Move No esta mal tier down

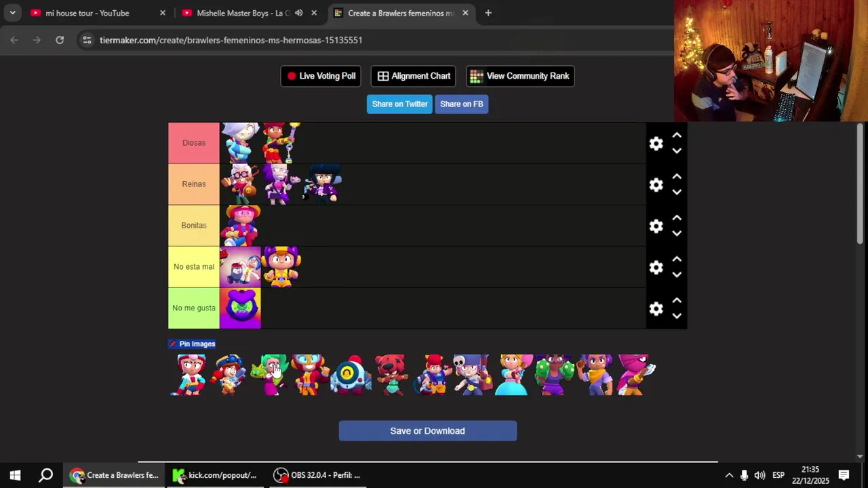tap(677, 275)
